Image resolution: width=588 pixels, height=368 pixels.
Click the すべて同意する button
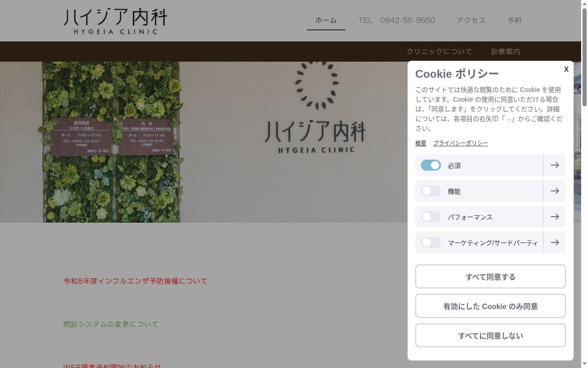click(x=491, y=276)
